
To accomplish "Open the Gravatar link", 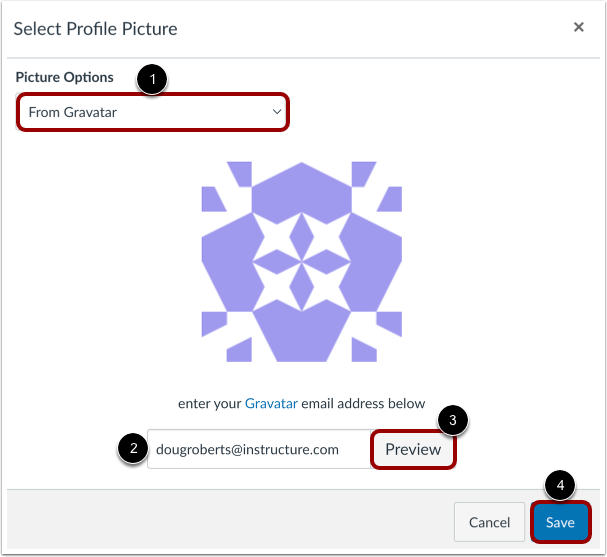I will click(x=271, y=404).
